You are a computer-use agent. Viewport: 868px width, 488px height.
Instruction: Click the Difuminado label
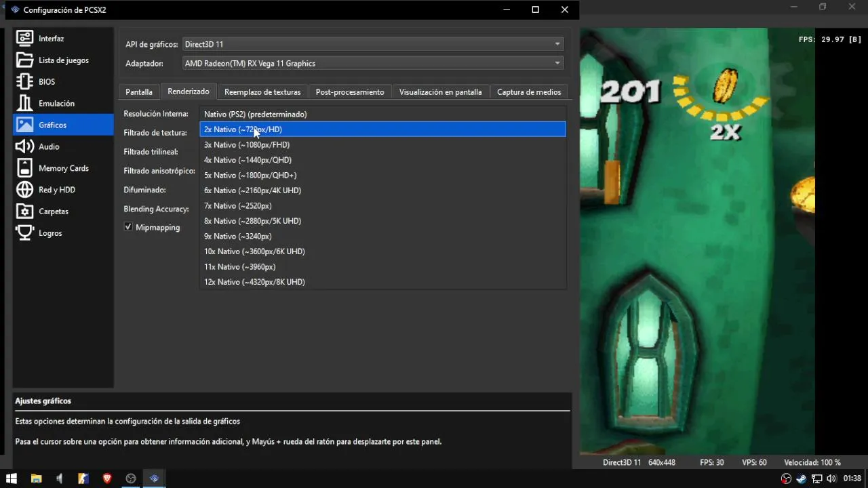pyautogui.click(x=144, y=190)
